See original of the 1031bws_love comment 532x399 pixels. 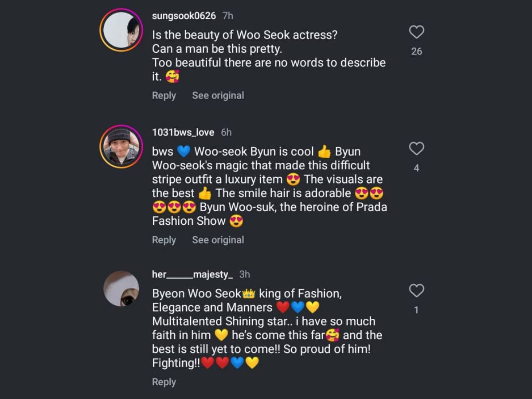click(218, 240)
